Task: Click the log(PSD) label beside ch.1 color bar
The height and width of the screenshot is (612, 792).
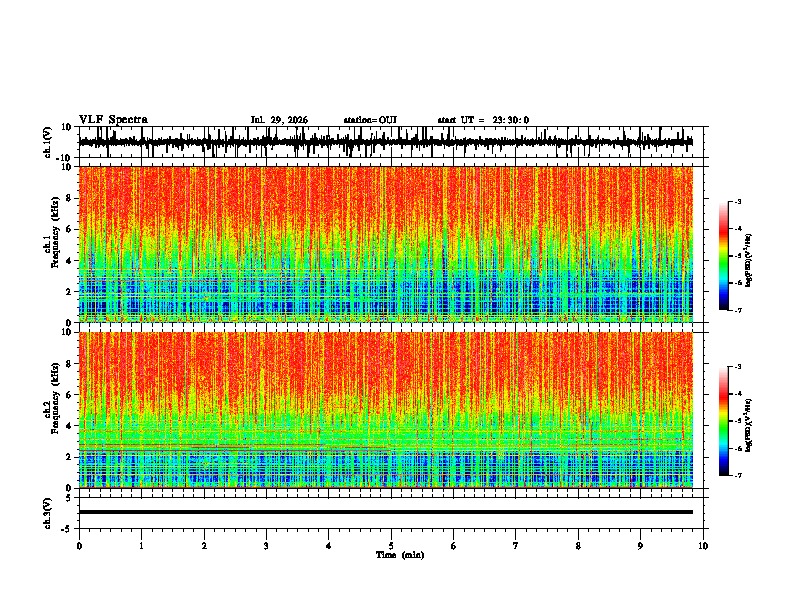Action: [x=749, y=261]
